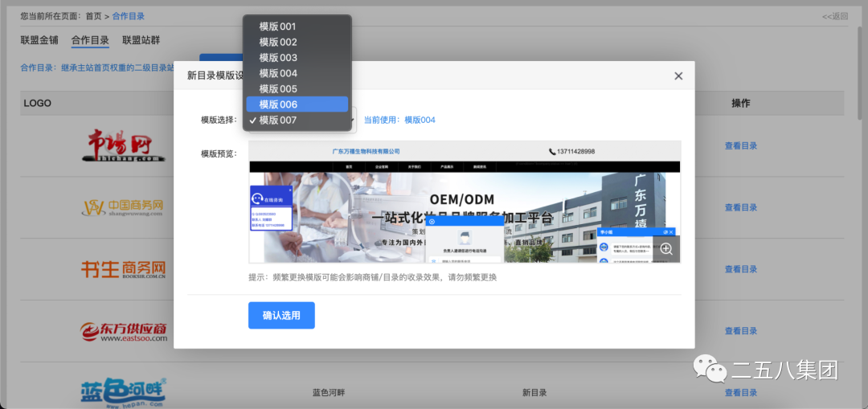Click 蓝色河畔 name text in table
This screenshot has height=409, width=868.
click(329, 392)
